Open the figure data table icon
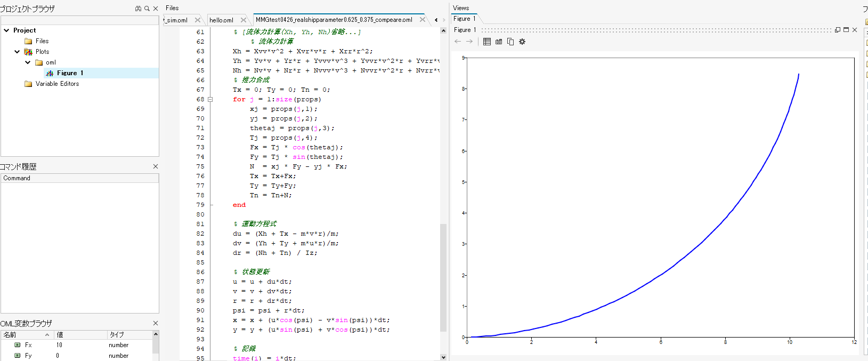This screenshot has height=361, width=868. (487, 42)
